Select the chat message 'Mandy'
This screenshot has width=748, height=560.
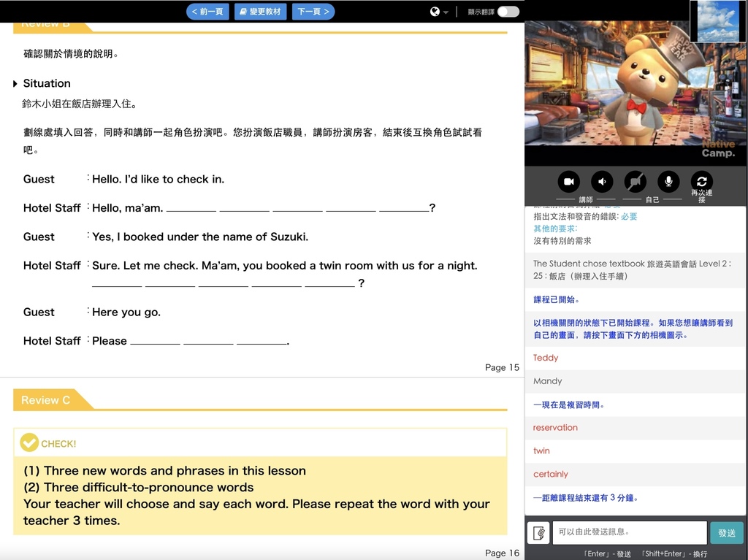(x=548, y=381)
